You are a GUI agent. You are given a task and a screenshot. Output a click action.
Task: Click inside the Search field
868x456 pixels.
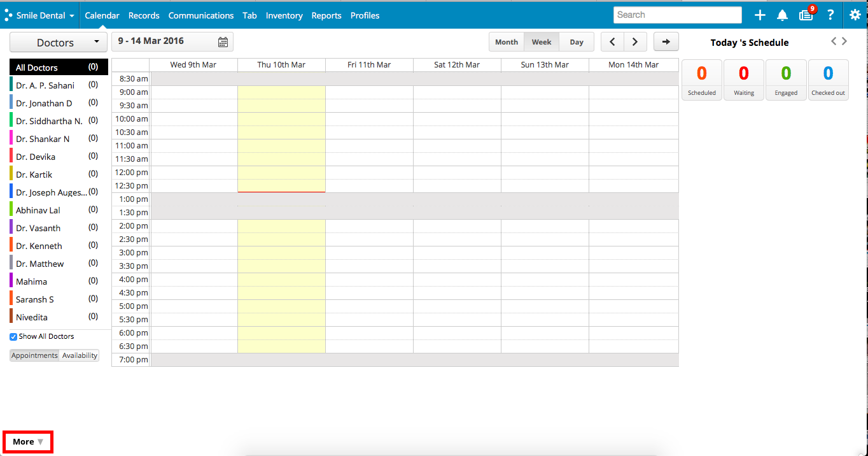(677, 14)
